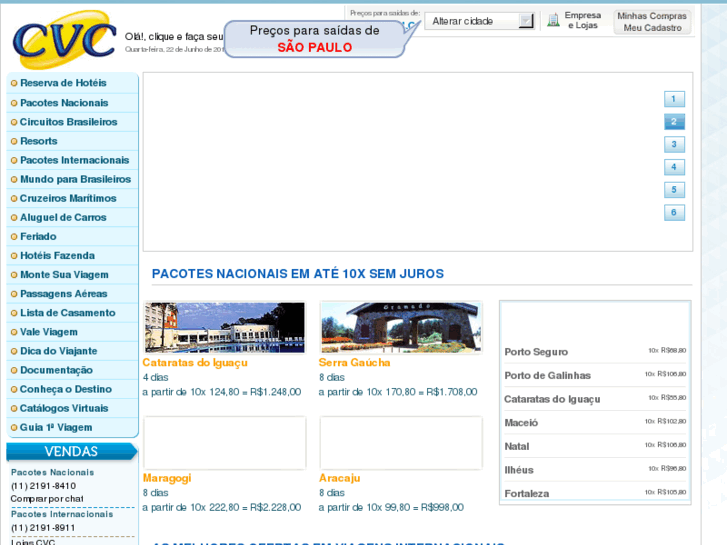Click the Maragogi image placeholder

point(225,442)
